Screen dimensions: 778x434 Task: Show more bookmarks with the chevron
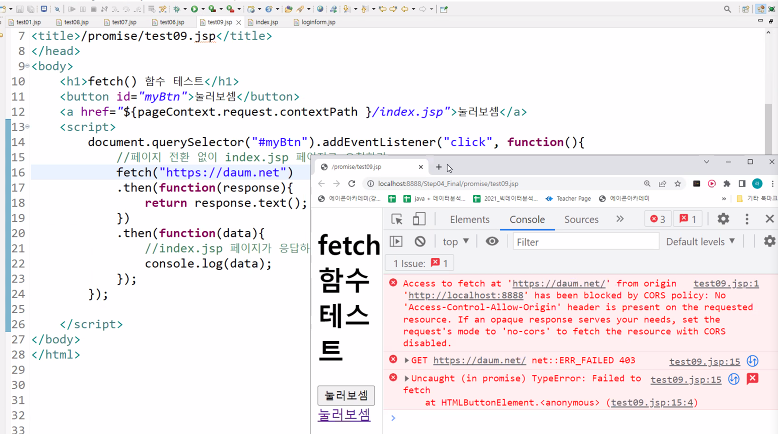(x=724, y=198)
